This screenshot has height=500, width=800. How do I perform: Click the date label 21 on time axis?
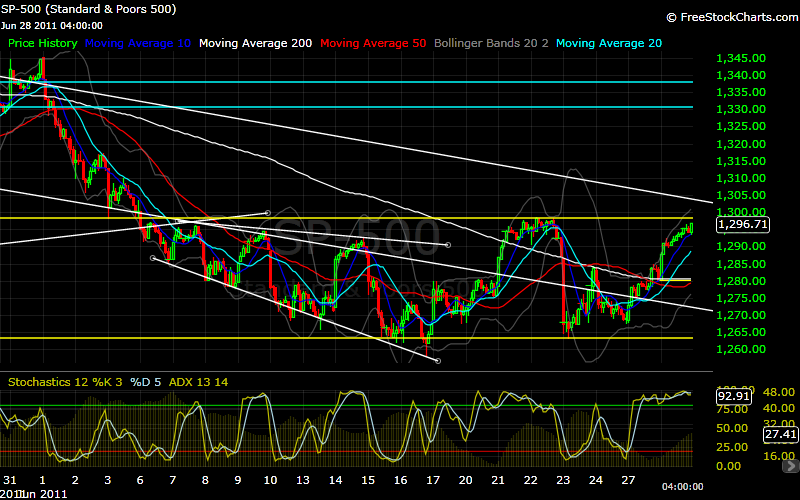pyautogui.click(x=498, y=480)
